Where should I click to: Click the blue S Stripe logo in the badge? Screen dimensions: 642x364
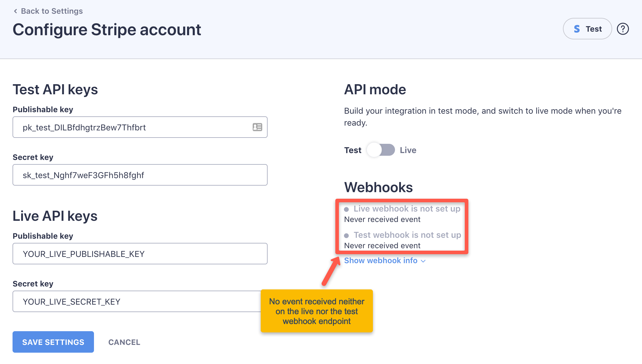pyautogui.click(x=576, y=29)
